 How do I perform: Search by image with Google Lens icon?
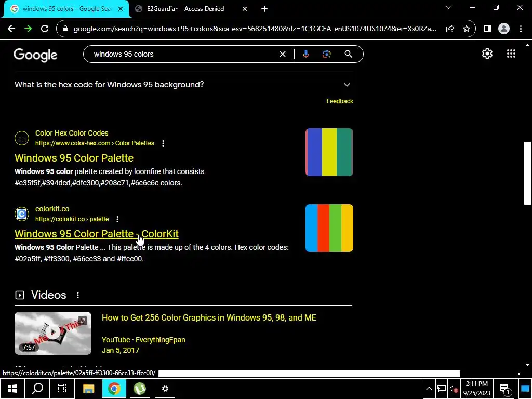click(327, 54)
